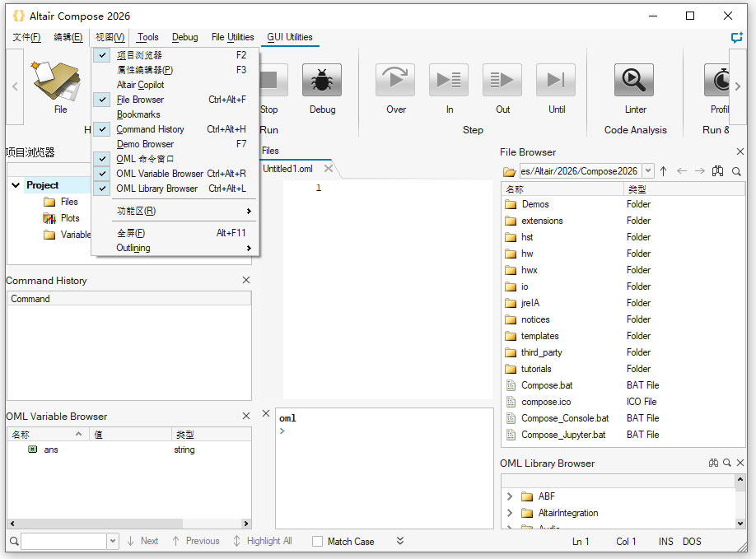Image resolution: width=756 pixels, height=559 pixels.
Task: Click the File icon in the ribbon
Action: pos(58,80)
